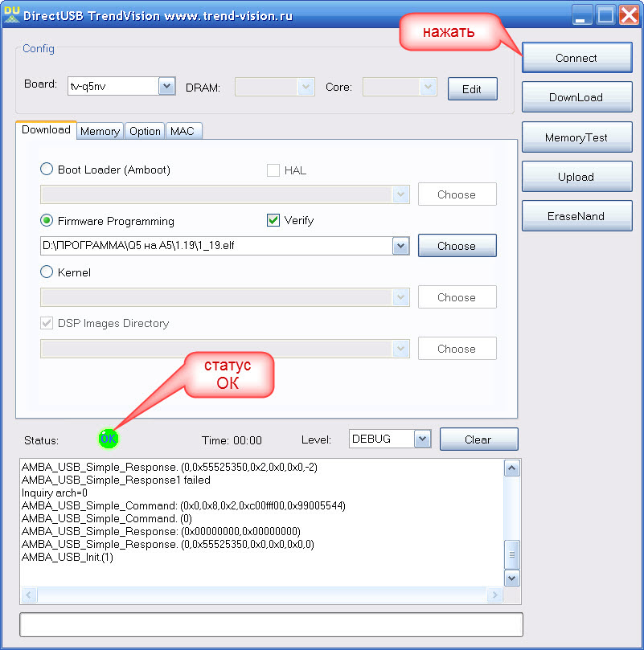Open the Board dropdown showing tv-q5nv
Screen dimensions: 644x650
[166, 86]
